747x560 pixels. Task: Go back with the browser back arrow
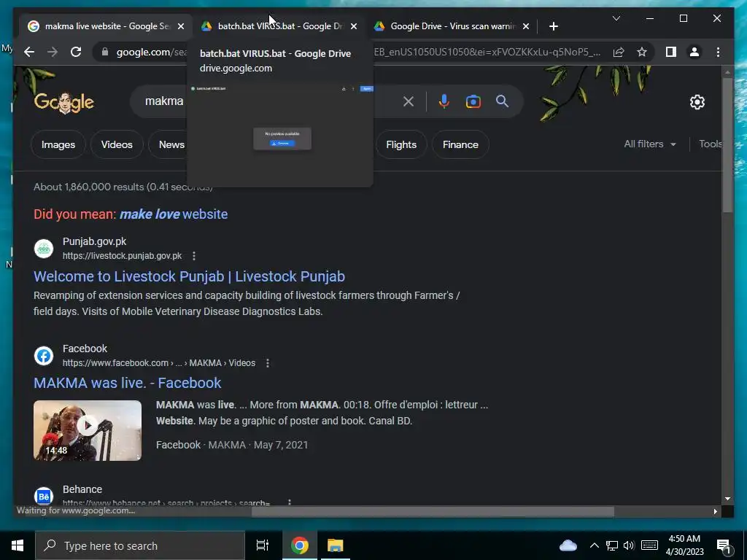[x=29, y=52]
